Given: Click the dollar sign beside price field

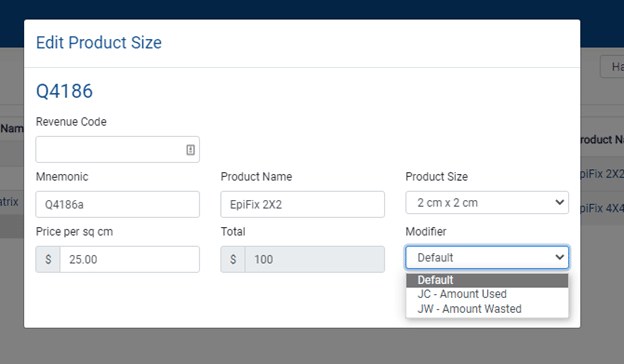Looking at the screenshot, I should pos(48,259).
